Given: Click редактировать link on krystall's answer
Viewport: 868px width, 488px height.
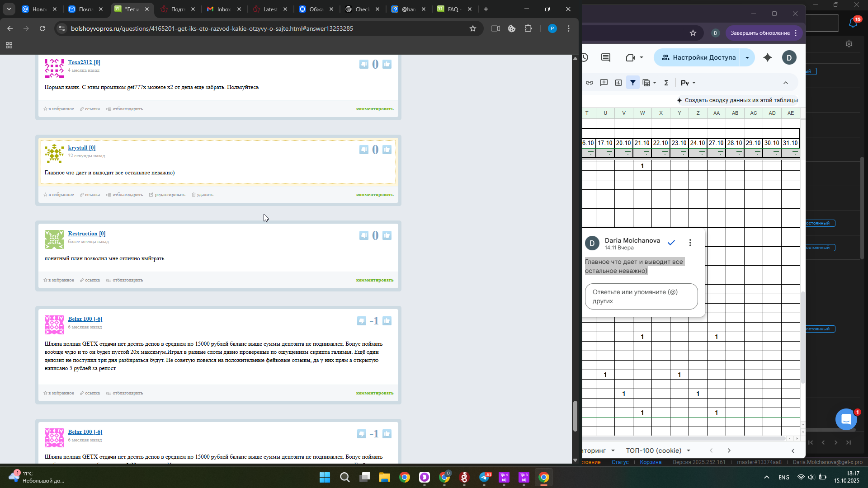Looking at the screenshot, I should pyautogui.click(x=170, y=195).
